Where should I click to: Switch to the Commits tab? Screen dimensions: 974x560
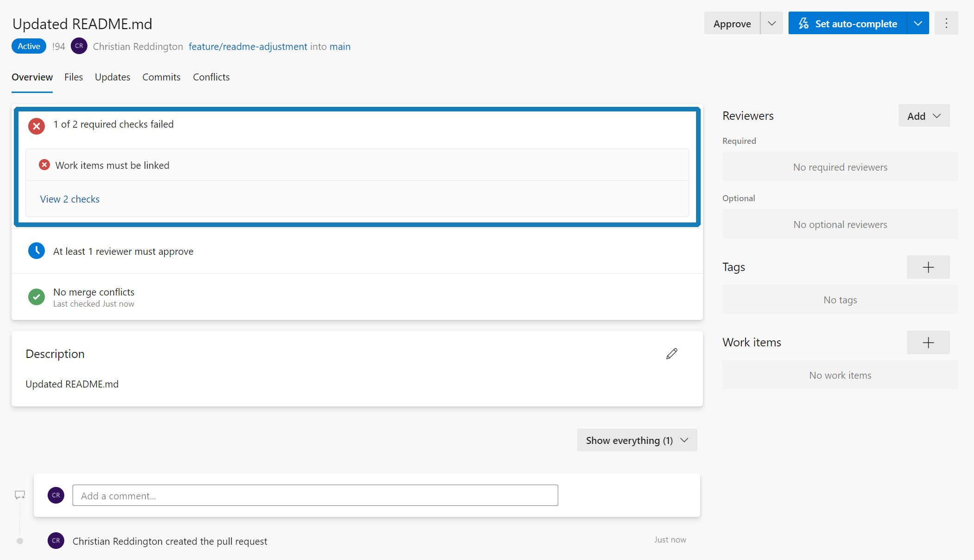click(x=161, y=77)
